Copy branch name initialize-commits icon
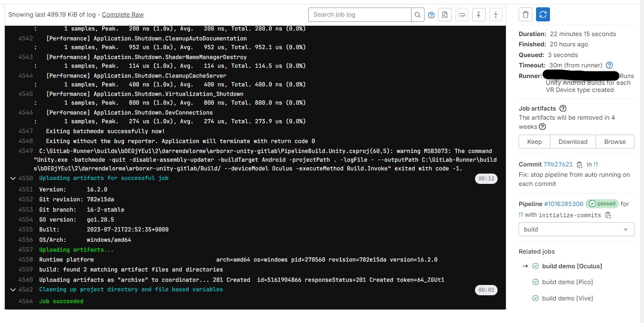This screenshot has width=644, height=323. point(608,215)
